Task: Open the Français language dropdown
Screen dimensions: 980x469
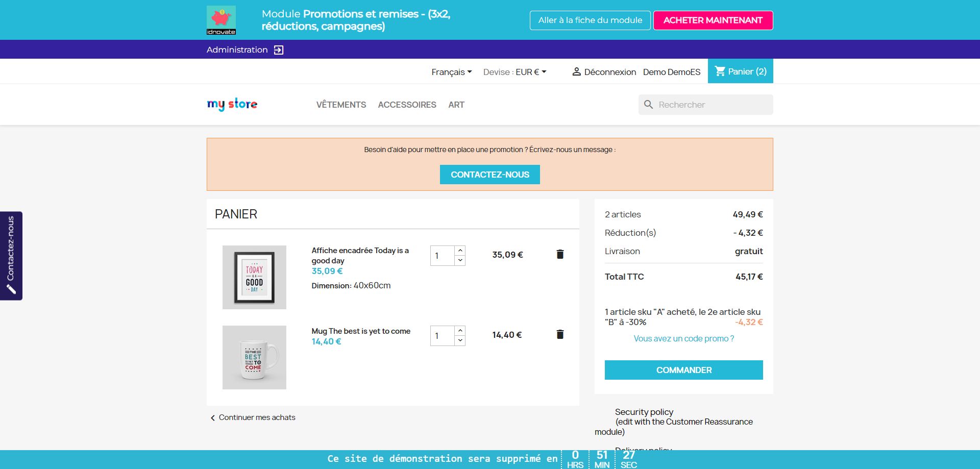Action: [x=452, y=72]
